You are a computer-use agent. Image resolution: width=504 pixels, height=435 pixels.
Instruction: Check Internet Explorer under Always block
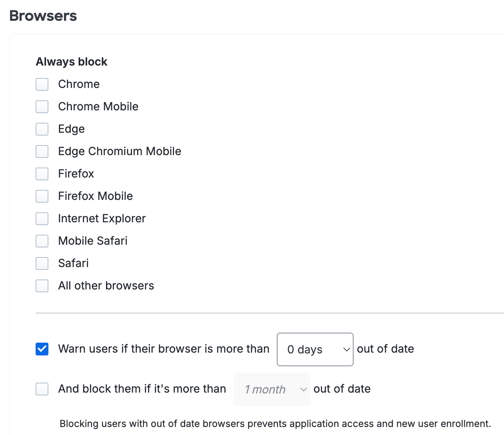42,219
